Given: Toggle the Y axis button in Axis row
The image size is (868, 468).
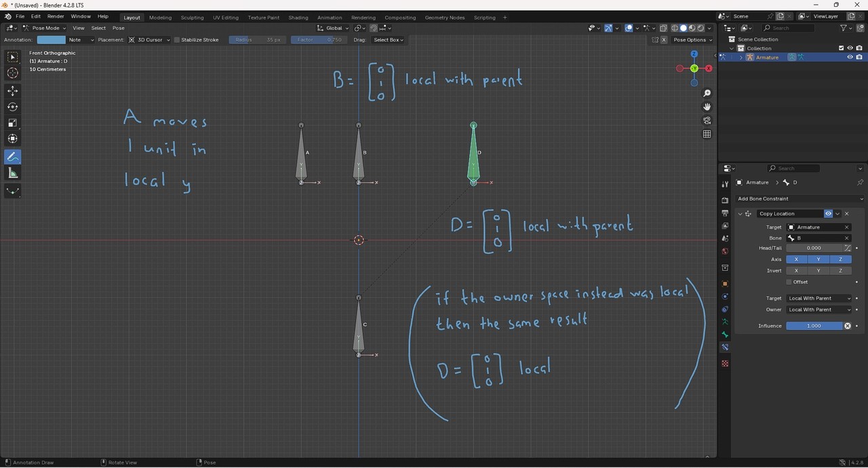Looking at the screenshot, I should (818, 260).
